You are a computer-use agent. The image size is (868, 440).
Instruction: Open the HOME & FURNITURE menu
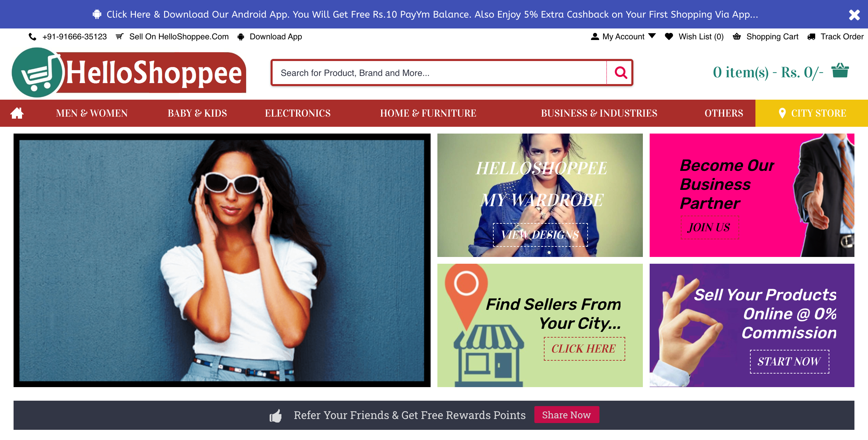(428, 113)
